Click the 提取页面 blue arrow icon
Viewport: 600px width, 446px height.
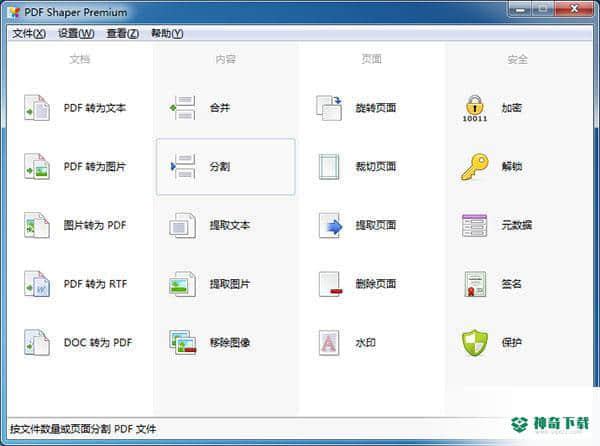(330, 225)
